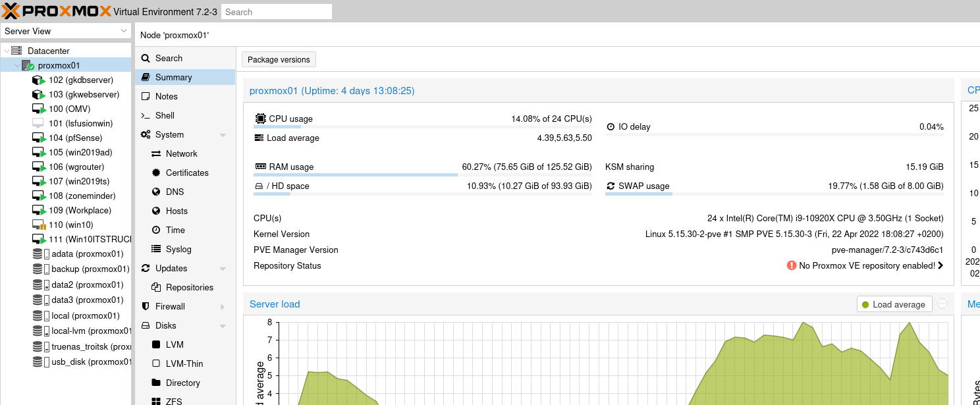Select local-lvm (proxmox01) storage

click(x=66, y=331)
